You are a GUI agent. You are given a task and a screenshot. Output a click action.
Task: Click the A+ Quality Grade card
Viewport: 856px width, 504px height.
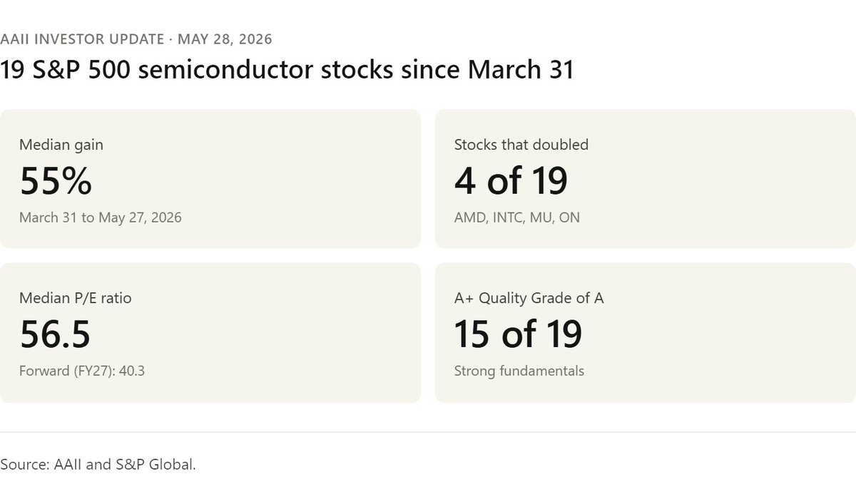646,333
